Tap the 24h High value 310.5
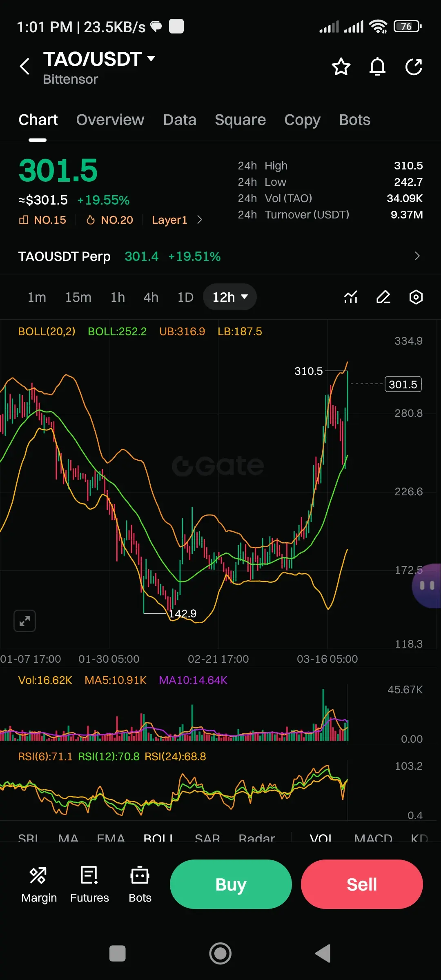This screenshot has width=441, height=980. coord(408,166)
